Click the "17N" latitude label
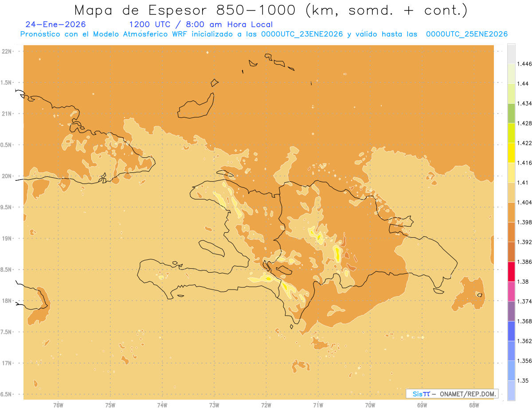Viewport: 532px width, 411px height. (7, 363)
